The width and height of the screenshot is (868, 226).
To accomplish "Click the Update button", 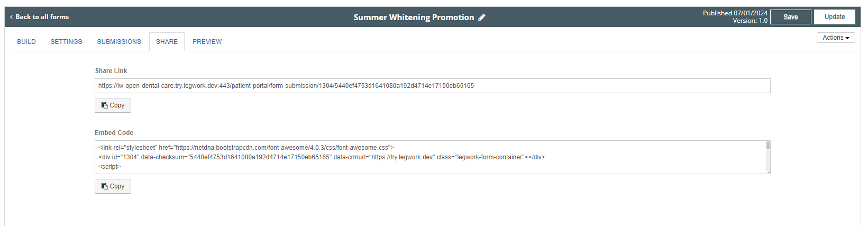I will 834,17.
